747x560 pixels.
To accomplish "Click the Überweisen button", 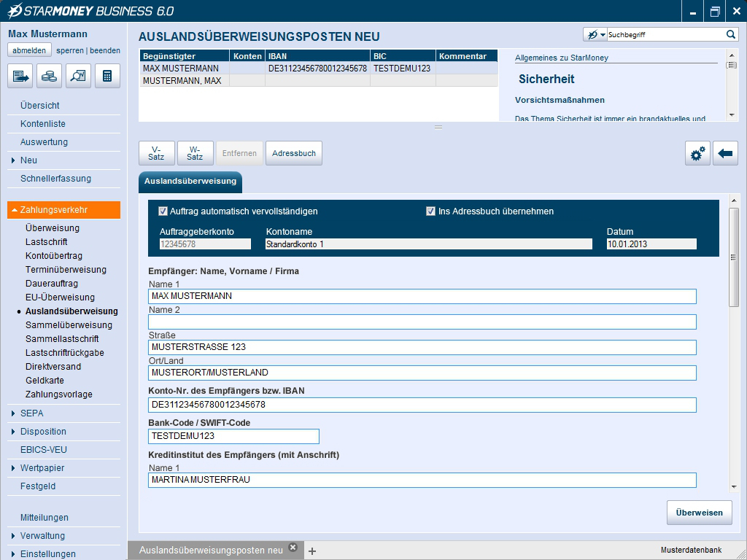I will coord(700,513).
